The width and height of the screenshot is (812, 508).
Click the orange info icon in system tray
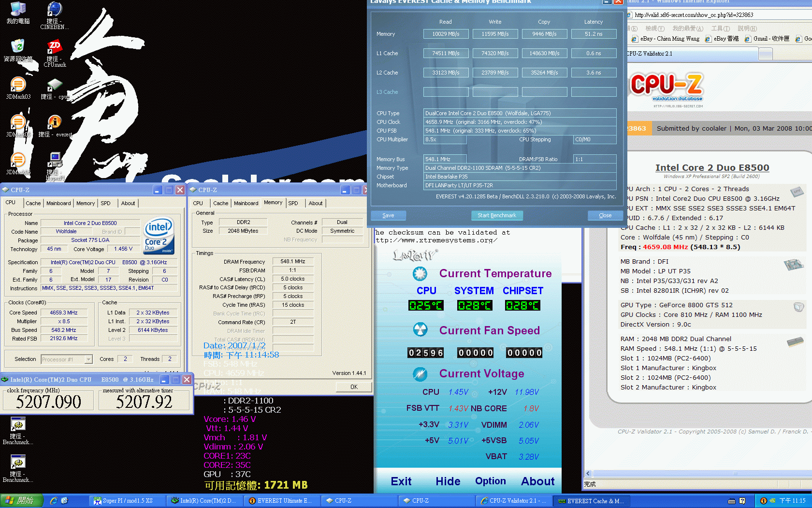(764, 501)
